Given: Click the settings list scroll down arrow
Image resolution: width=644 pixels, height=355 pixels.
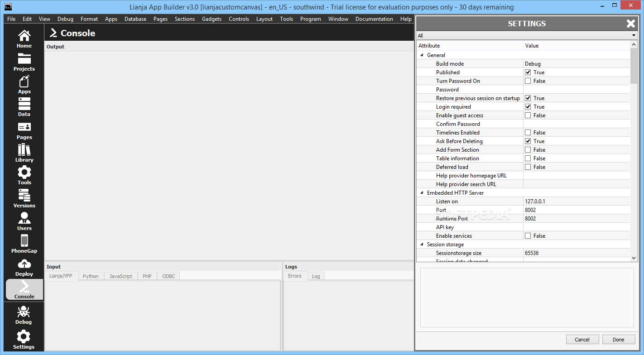Looking at the screenshot, I should point(634,258).
